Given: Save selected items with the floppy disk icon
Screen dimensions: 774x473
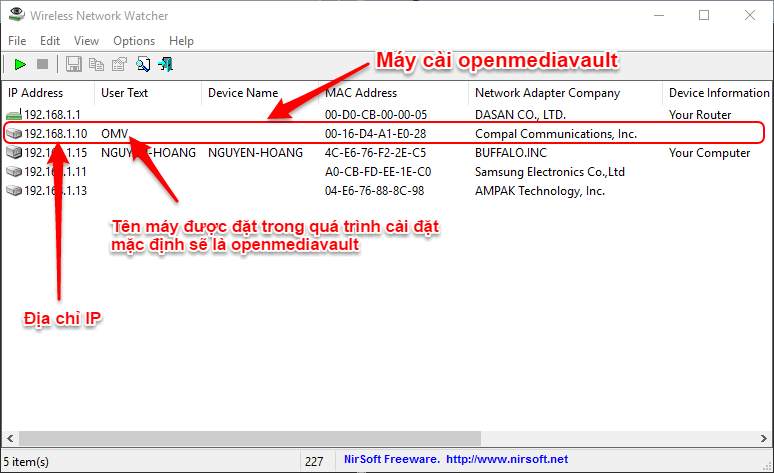Looking at the screenshot, I should pos(74,64).
